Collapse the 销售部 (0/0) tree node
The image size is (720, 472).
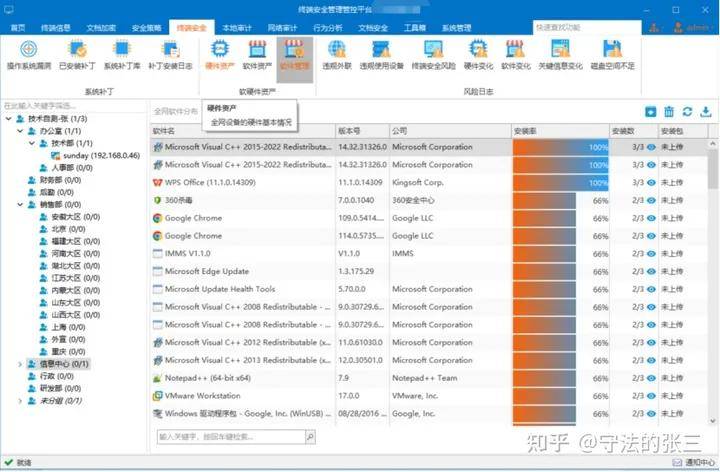point(20,205)
